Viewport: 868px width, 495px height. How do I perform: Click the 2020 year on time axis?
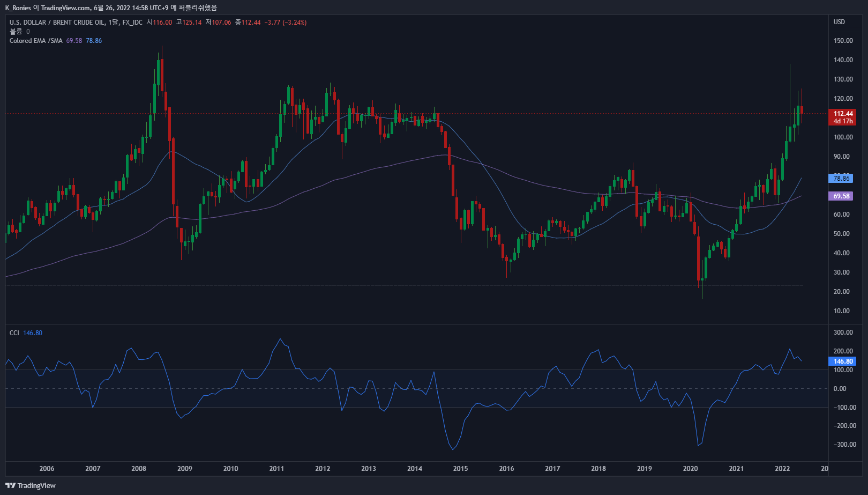[691, 469]
